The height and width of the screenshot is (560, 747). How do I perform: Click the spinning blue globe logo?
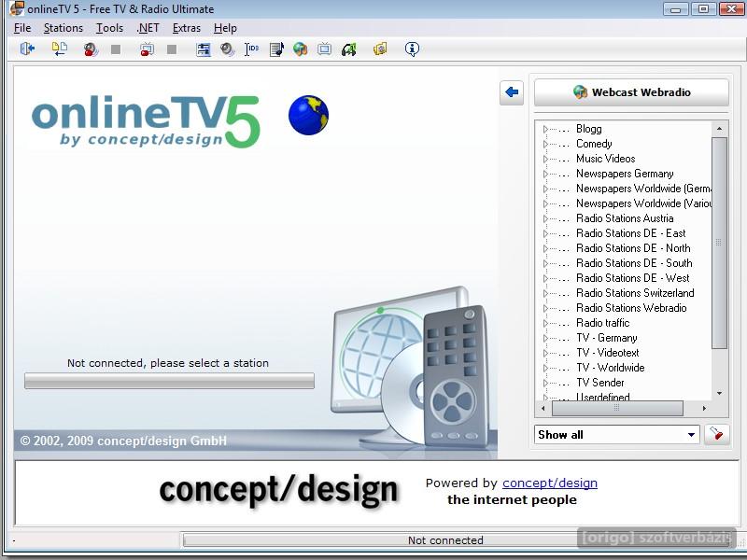pos(308,115)
